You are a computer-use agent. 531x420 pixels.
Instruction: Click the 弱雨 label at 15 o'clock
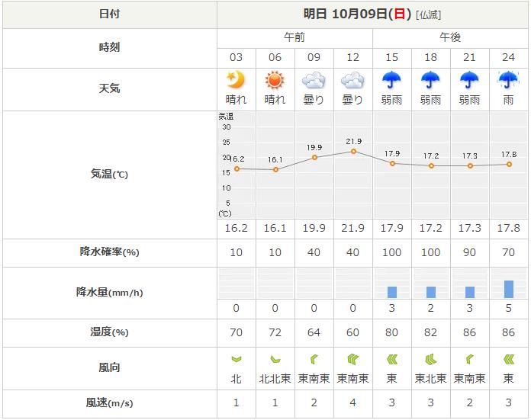coord(391,100)
